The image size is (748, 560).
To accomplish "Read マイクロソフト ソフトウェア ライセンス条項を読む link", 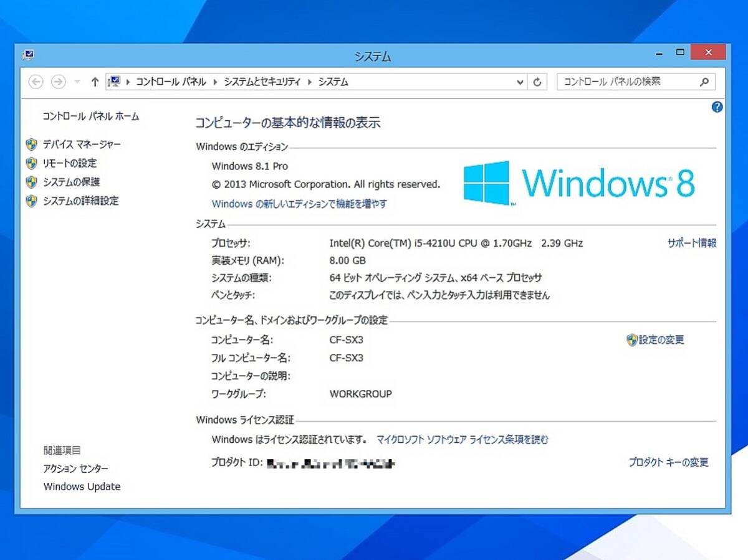I will pyautogui.click(x=463, y=440).
